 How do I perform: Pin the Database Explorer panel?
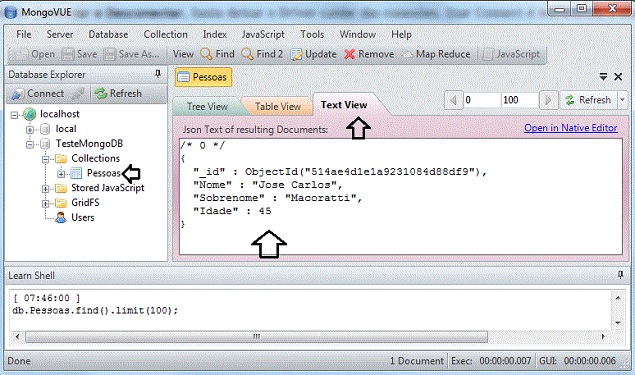pyautogui.click(x=158, y=74)
